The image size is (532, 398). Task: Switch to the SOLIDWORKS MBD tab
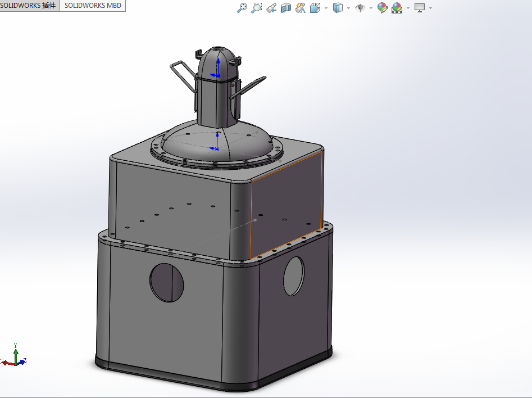pyautogui.click(x=93, y=6)
